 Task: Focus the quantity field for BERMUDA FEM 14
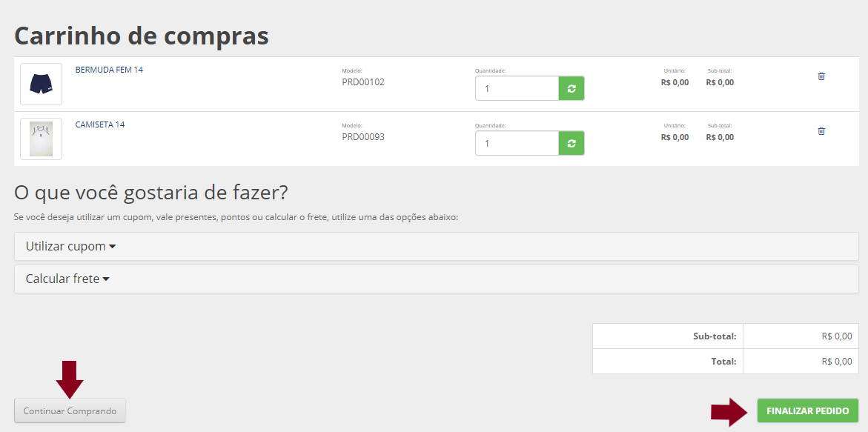pos(517,88)
